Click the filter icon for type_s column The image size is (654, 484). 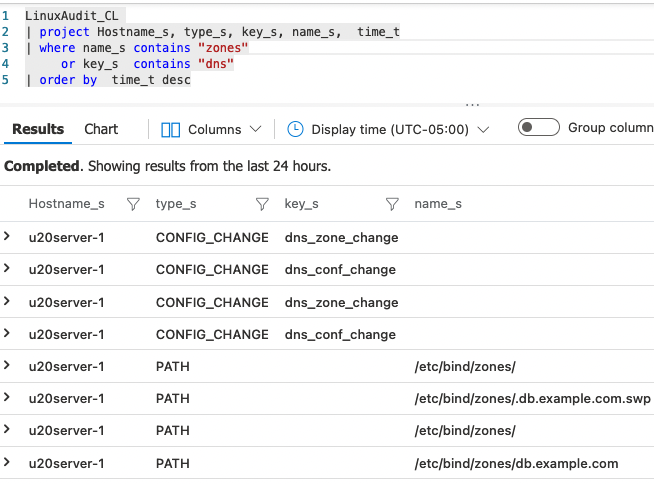[x=262, y=204]
